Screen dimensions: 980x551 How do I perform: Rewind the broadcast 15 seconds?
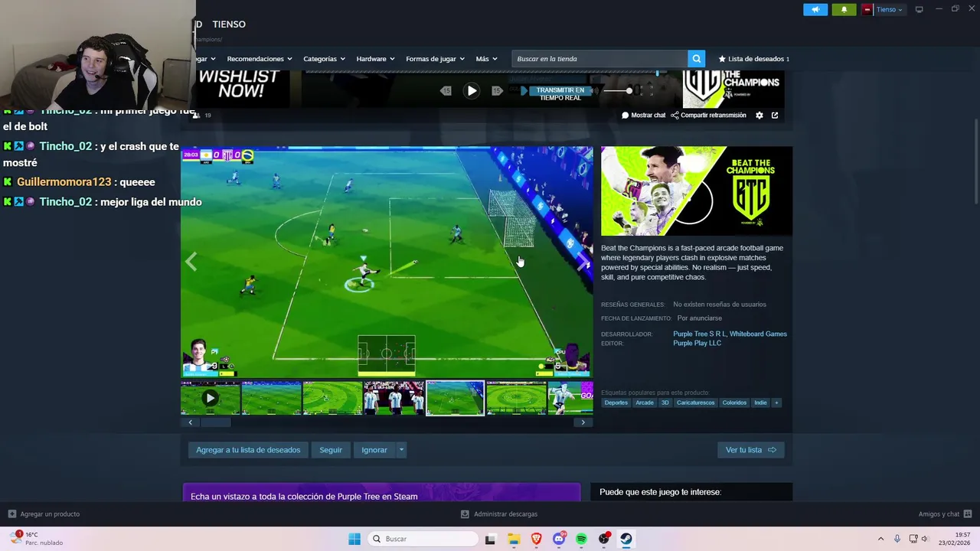pyautogui.click(x=446, y=91)
